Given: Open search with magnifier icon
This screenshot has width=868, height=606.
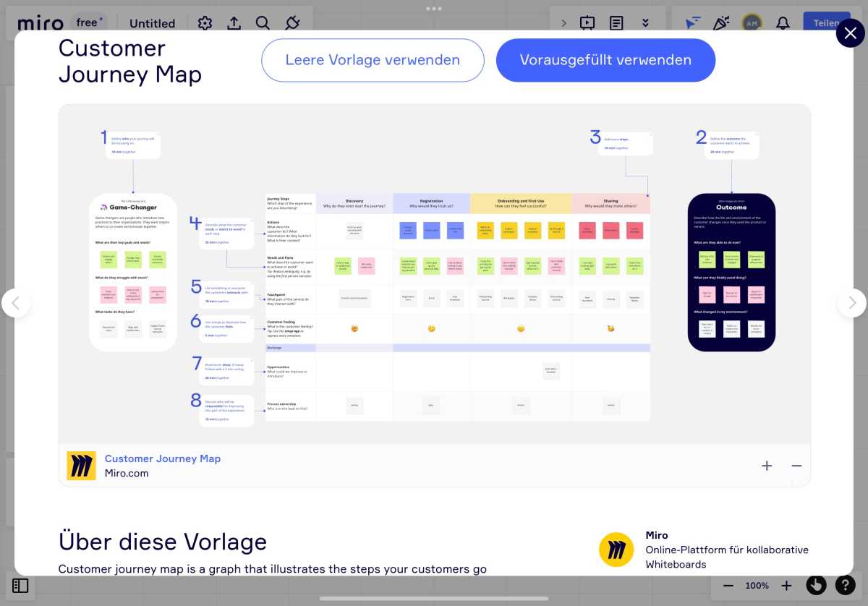Looking at the screenshot, I should coord(263,23).
